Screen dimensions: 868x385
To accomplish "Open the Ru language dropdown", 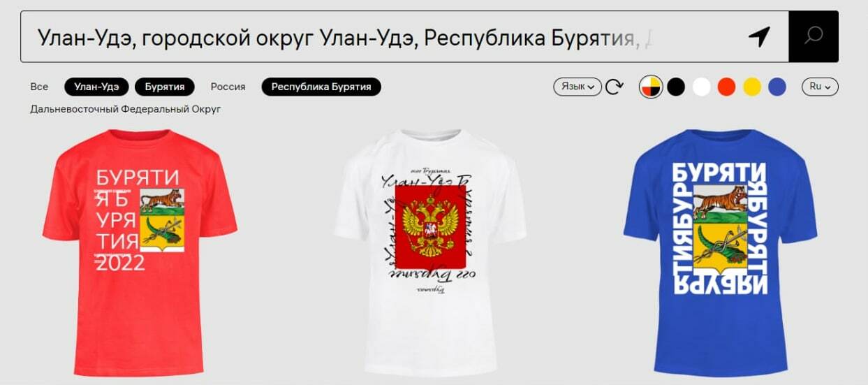I will (x=820, y=87).
